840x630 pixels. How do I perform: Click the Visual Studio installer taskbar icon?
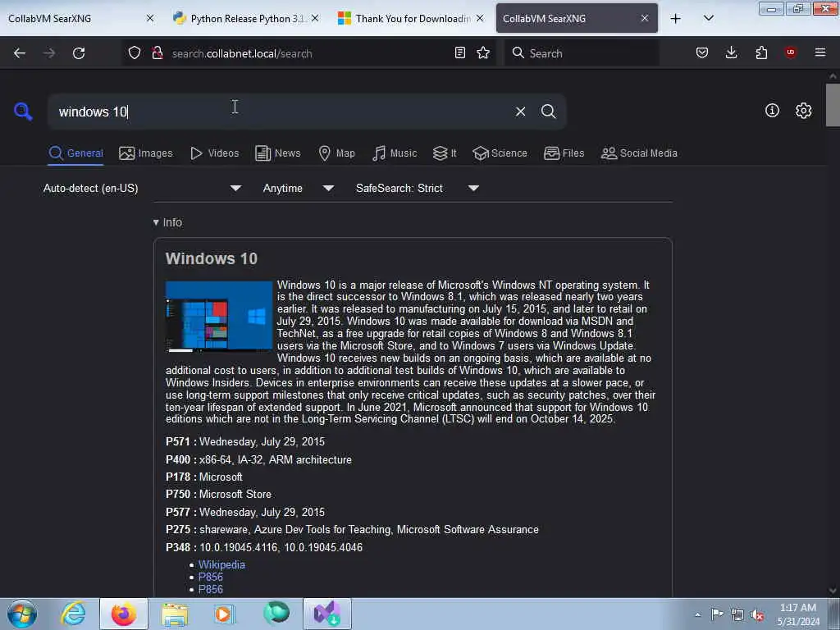click(x=326, y=614)
